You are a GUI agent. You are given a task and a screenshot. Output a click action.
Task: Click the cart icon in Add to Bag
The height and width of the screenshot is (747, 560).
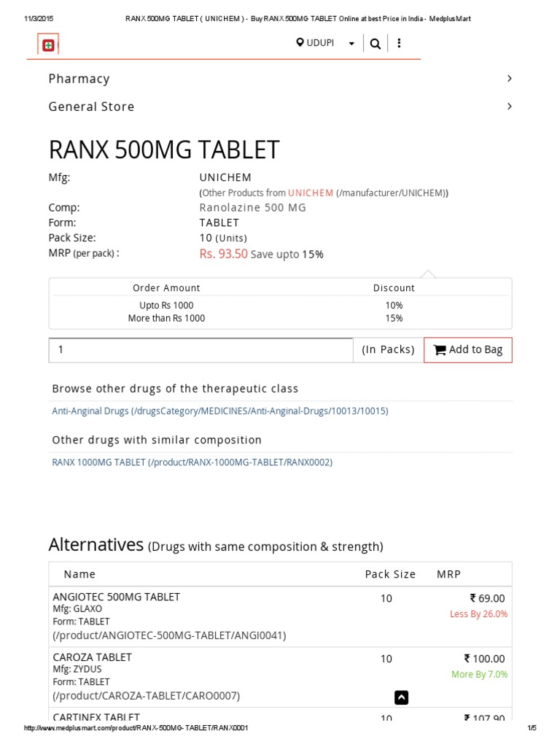pyautogui.click(x=440, y=350)
